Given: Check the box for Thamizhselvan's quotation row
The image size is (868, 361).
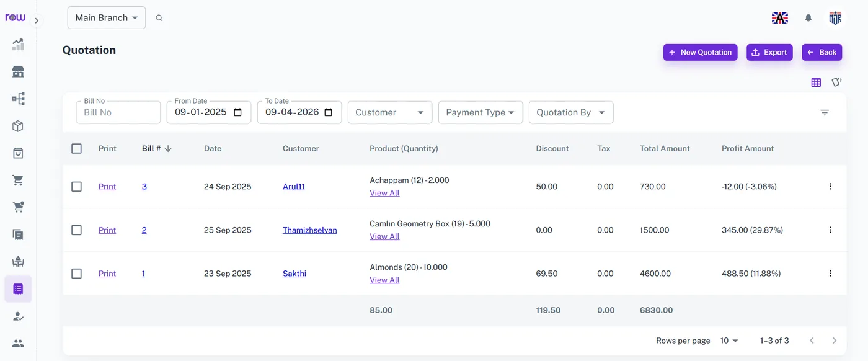Looking at the screenshot, I should (x=76, y=230).
